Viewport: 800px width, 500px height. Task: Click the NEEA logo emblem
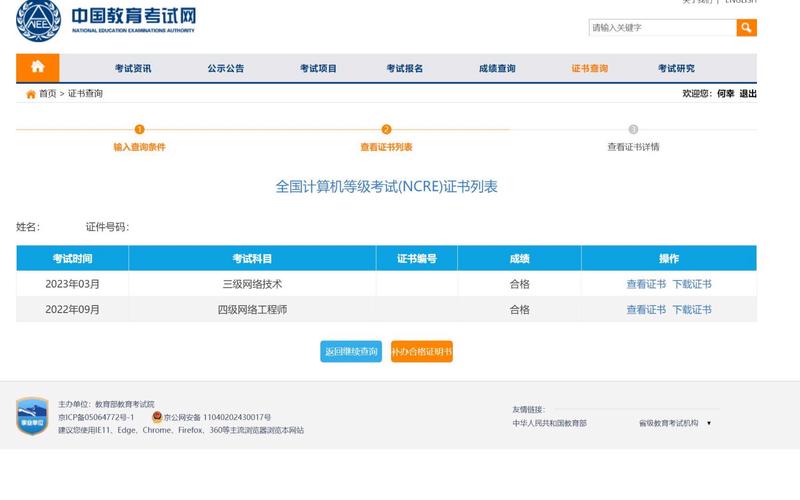click(x=38, y=20)
